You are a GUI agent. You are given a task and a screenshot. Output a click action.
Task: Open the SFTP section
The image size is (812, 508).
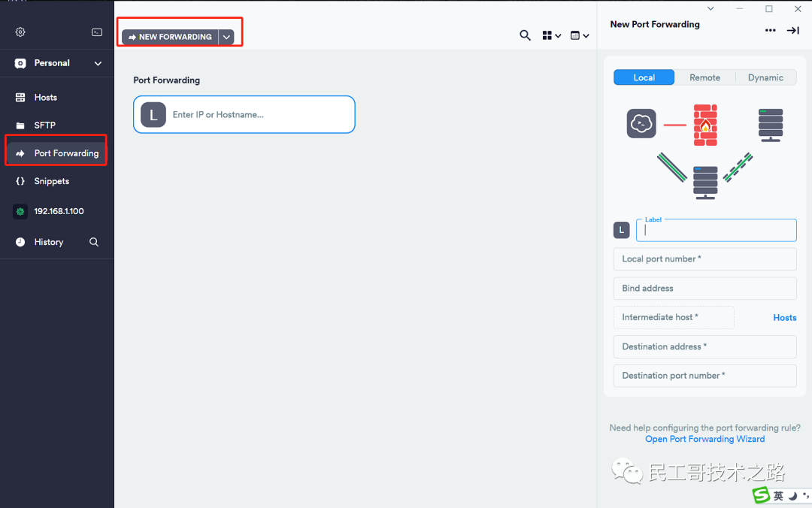44,125
